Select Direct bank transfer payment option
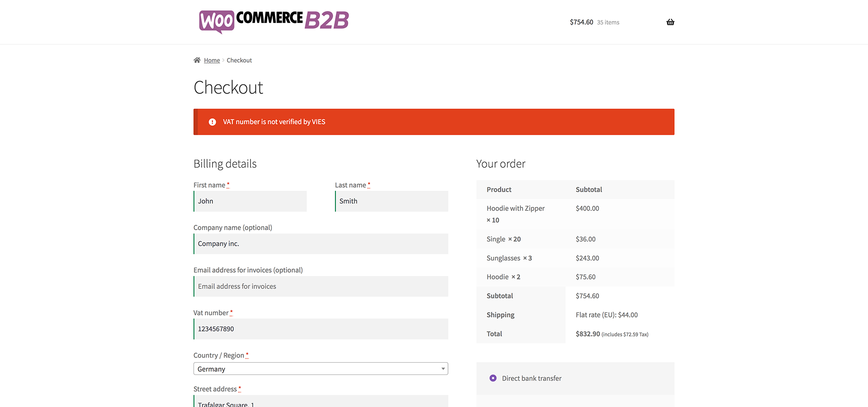 [x=493, y=379]
